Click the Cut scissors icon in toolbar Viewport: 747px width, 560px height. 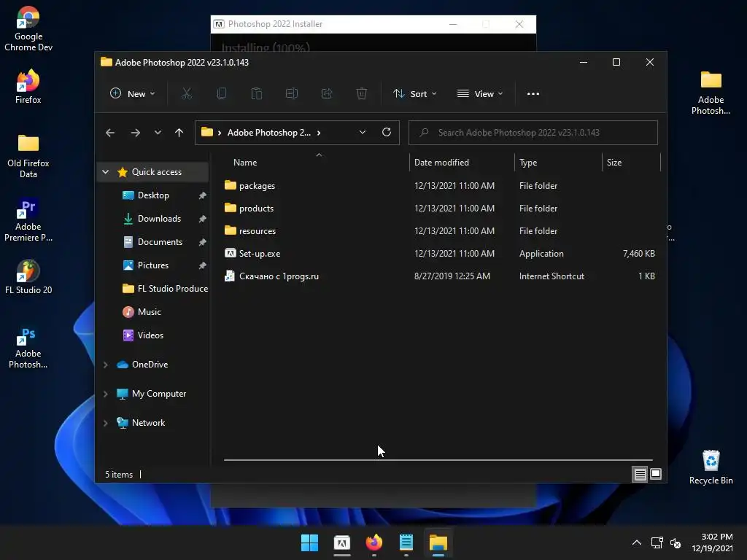(186, 94)
